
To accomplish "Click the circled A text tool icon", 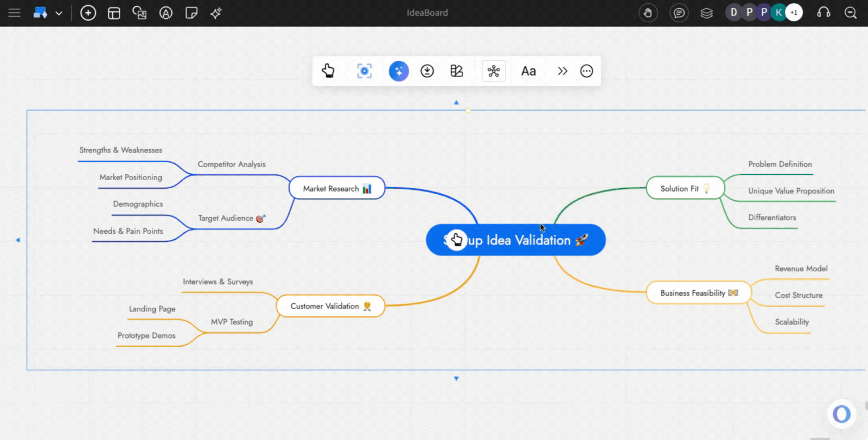I will [x=165, y=13].
